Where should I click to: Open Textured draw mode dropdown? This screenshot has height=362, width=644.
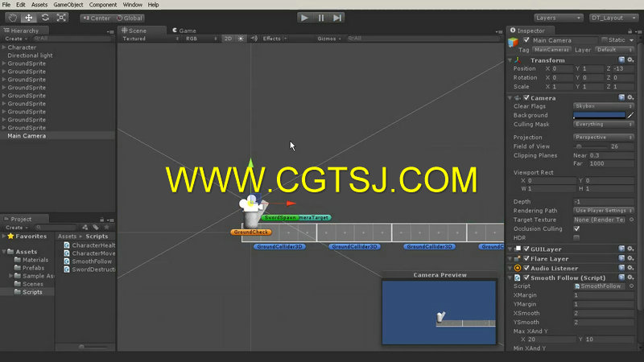click(x=151, y=39)
